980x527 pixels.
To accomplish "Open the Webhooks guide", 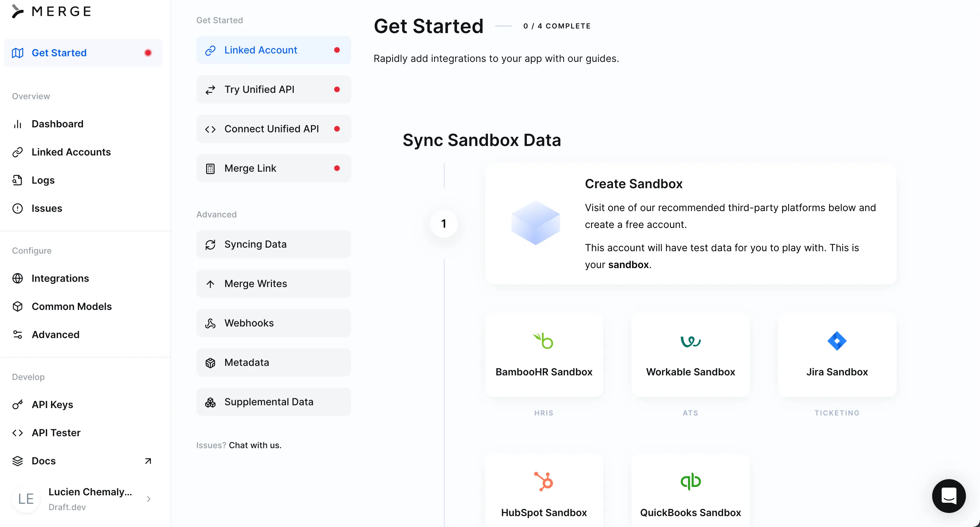I will point(274,323).
